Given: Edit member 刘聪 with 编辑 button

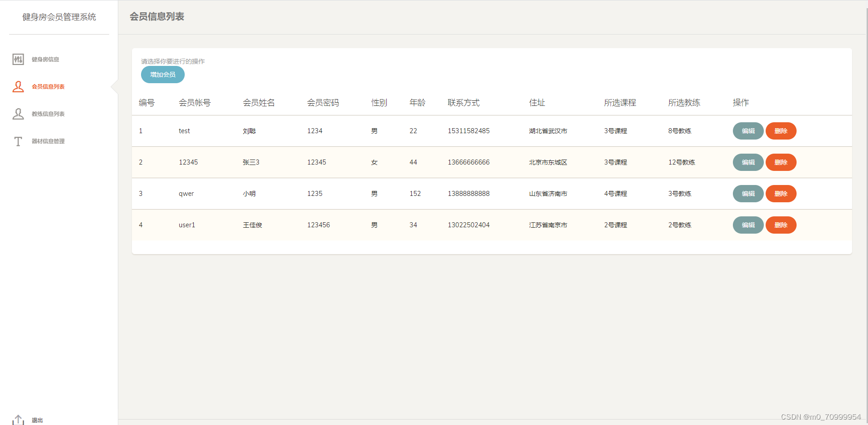Looking at the screenshot, I should click(748, 131).
